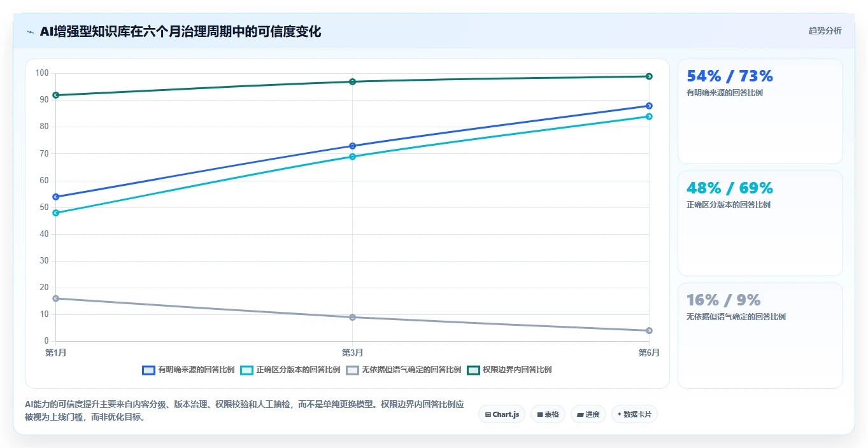Click the title AI增强型知识库在六个月治理周期中的可信度变化
Image resolution: width=868 pixels, height=448 pixels.
pyautogui.click(x=180, y=31)
